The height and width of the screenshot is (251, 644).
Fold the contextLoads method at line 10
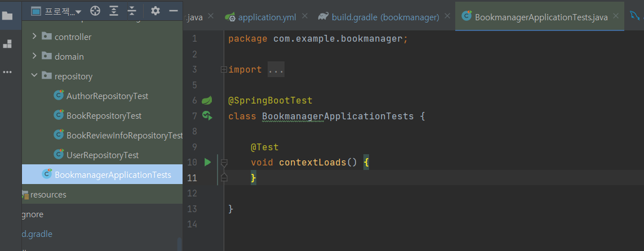coord(224,163)
